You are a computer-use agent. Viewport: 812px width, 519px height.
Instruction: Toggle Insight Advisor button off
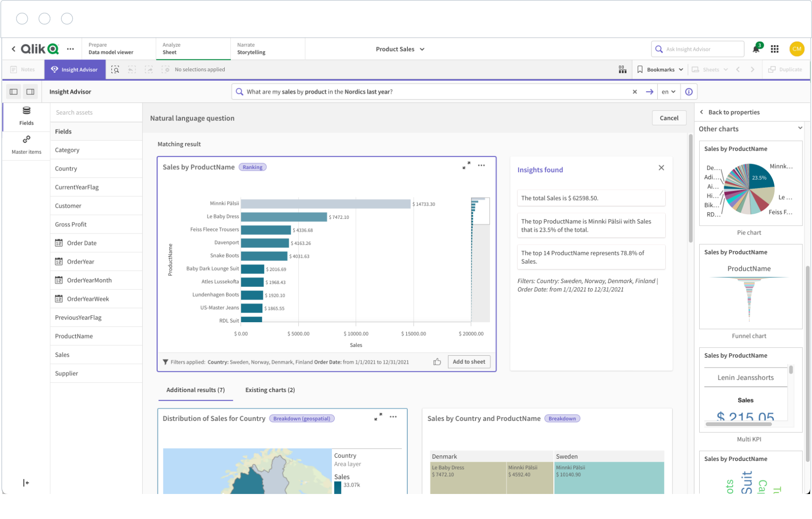[x=75, y=69]
